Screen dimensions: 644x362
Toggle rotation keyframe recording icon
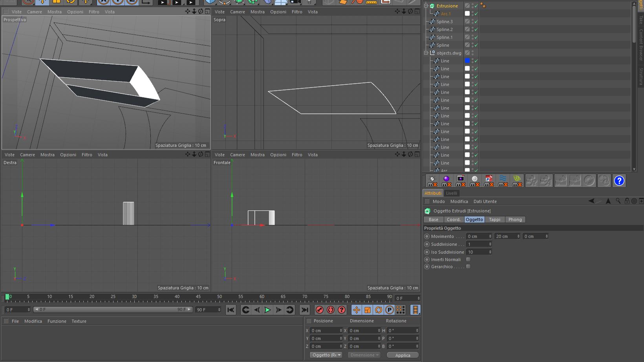[379, 310]
